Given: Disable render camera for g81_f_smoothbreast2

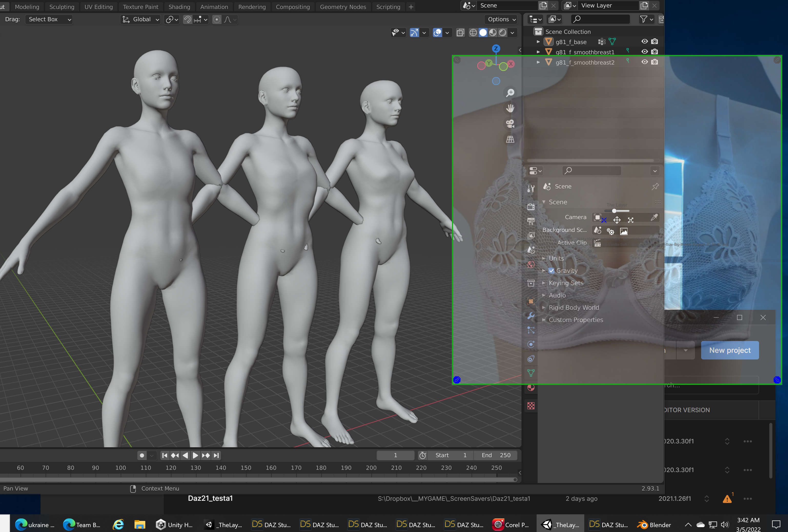Looking at the screenshot, I should [x=655, y=62].
